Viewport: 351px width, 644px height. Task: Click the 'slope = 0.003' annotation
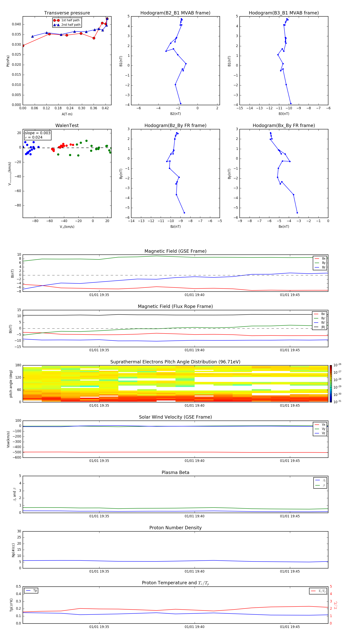tap(38, 133)
